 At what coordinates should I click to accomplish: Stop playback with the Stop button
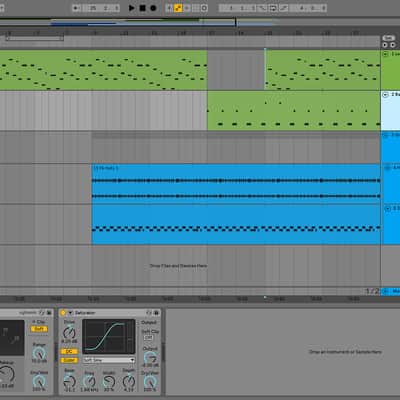pos(142,8)
